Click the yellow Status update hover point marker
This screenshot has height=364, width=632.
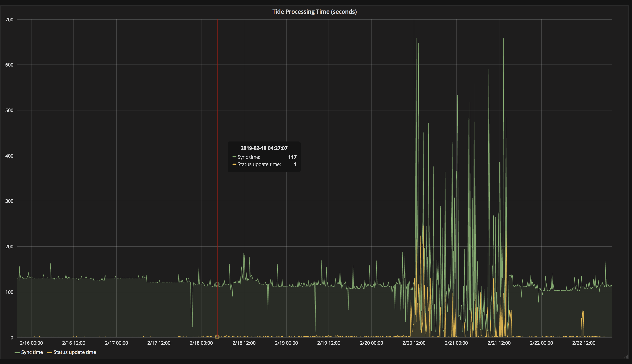tap(217, 337)
